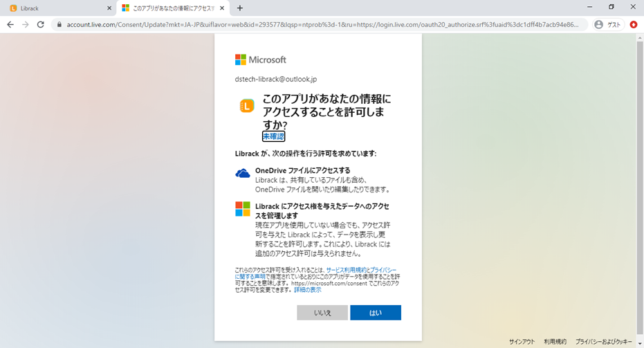Close the Librack browser tab
This screenshot has width=644, height=348.
(109, 8)
